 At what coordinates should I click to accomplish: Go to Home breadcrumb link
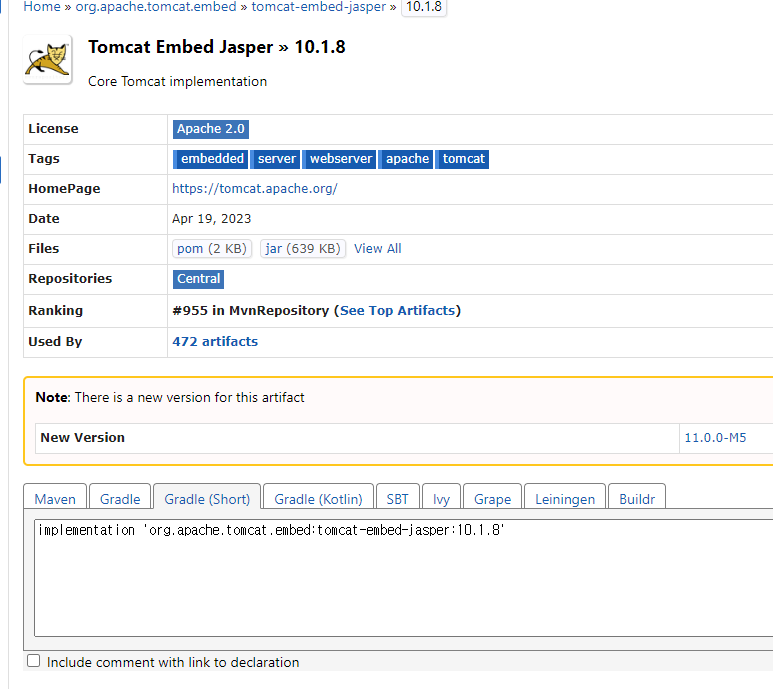tap(42, 7)
